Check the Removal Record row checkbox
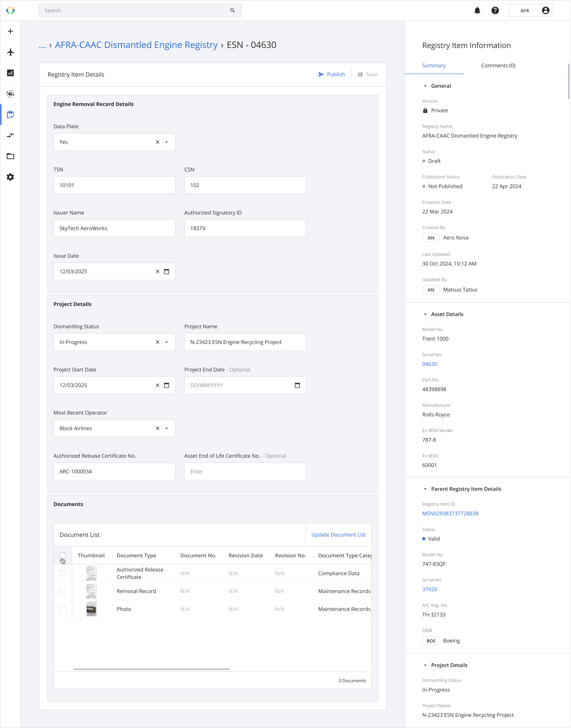 pyautogui.click(x=63, y=591)
